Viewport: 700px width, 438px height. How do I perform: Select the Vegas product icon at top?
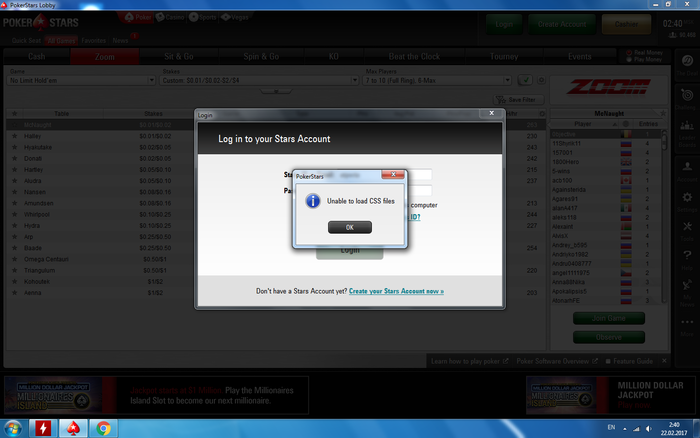point(235,17)
